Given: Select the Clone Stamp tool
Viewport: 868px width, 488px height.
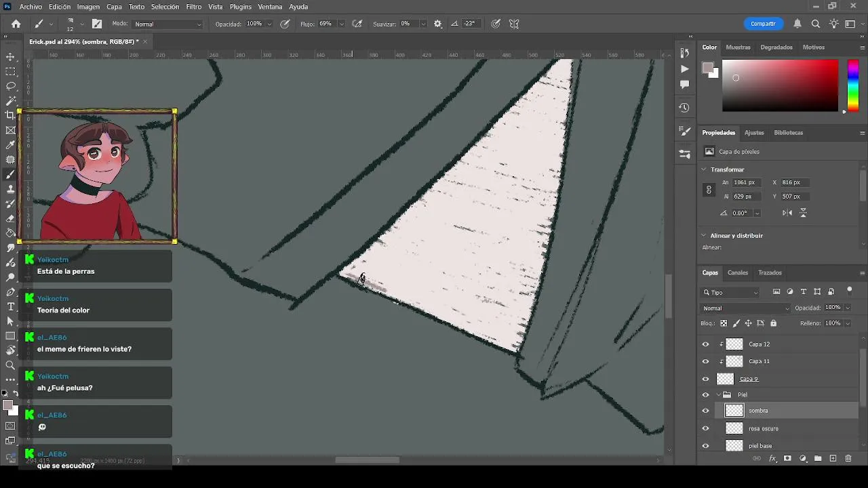Looking at the screenshot, I should (10, 189).
